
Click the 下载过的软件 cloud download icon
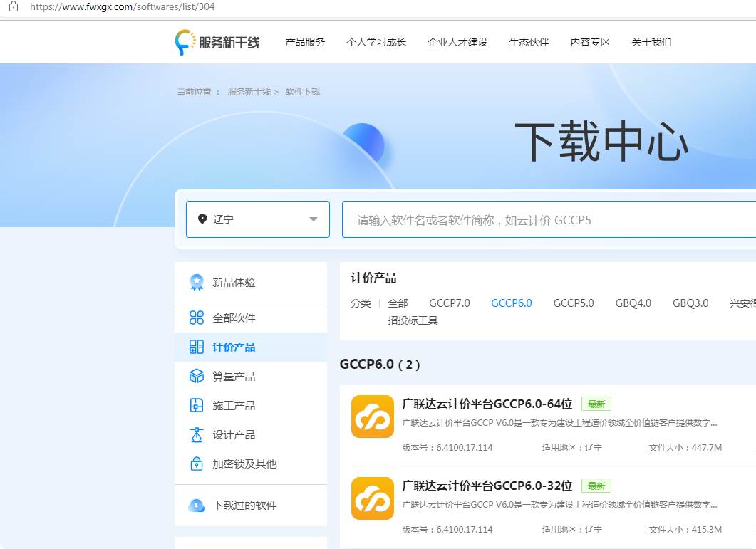click(197, 506)
